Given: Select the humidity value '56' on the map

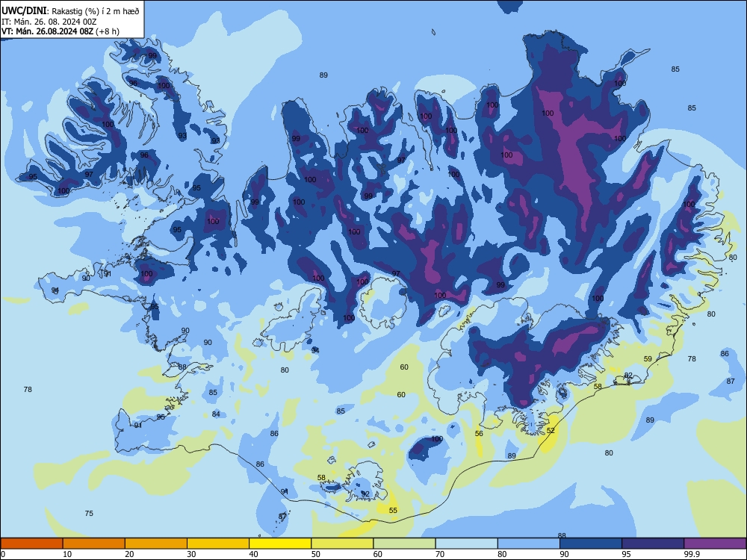Looking at the screenshot, I should 480,433.
